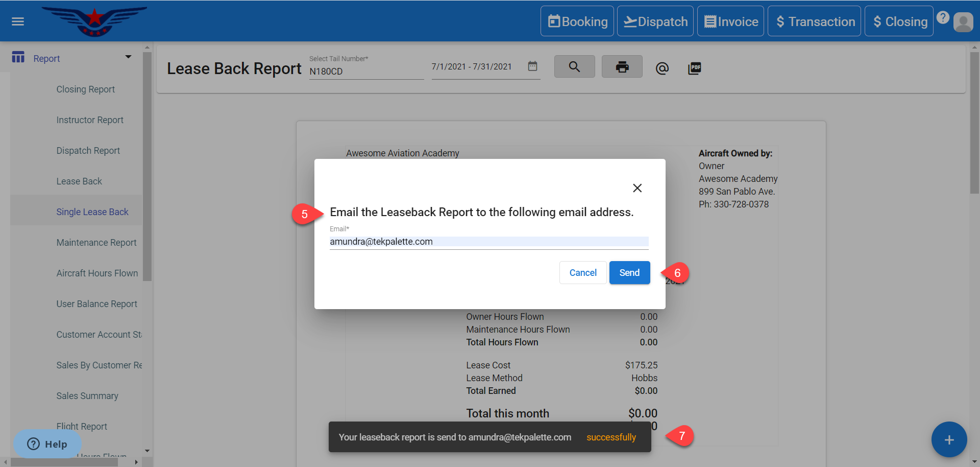Click the Email address input field
The image size is (980, 467).
click(488, 242)
